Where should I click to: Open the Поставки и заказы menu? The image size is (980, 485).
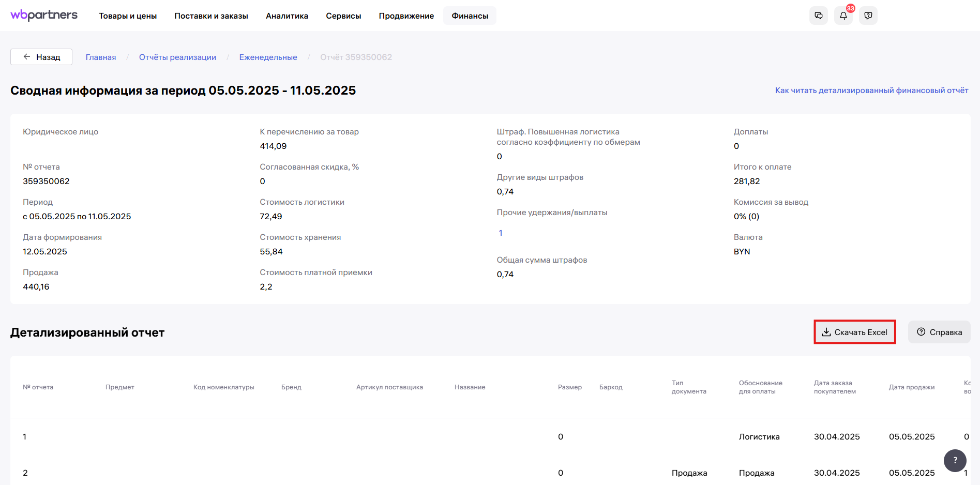click(x=211, y=16)
